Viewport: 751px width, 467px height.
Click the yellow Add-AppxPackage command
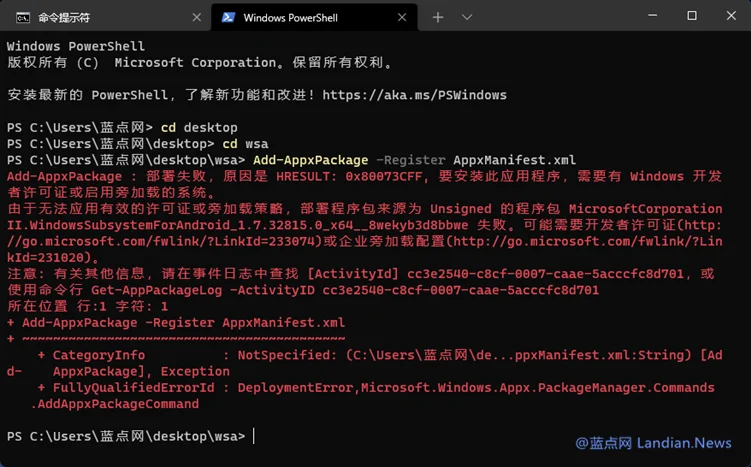tap(310, 160)
